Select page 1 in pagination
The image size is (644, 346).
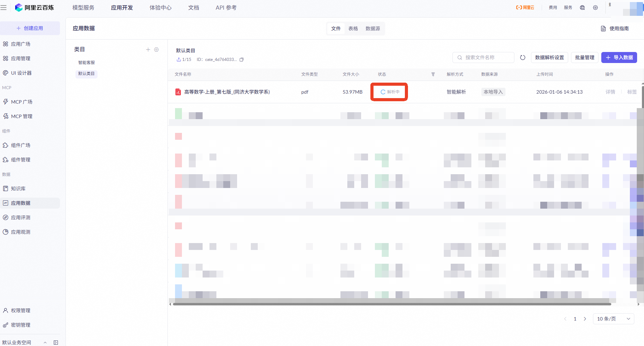(x=575, y=319)
